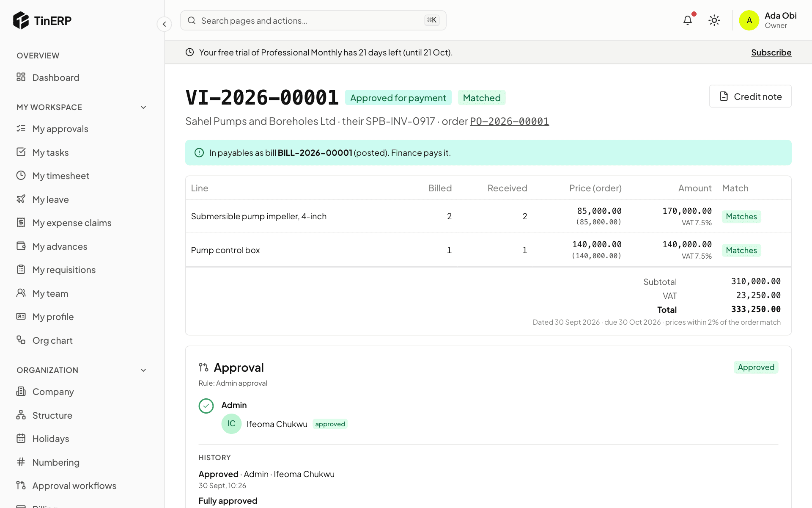812x508 pixels.
Task: Select the Pump control box line
Action: tap(488, 250)
